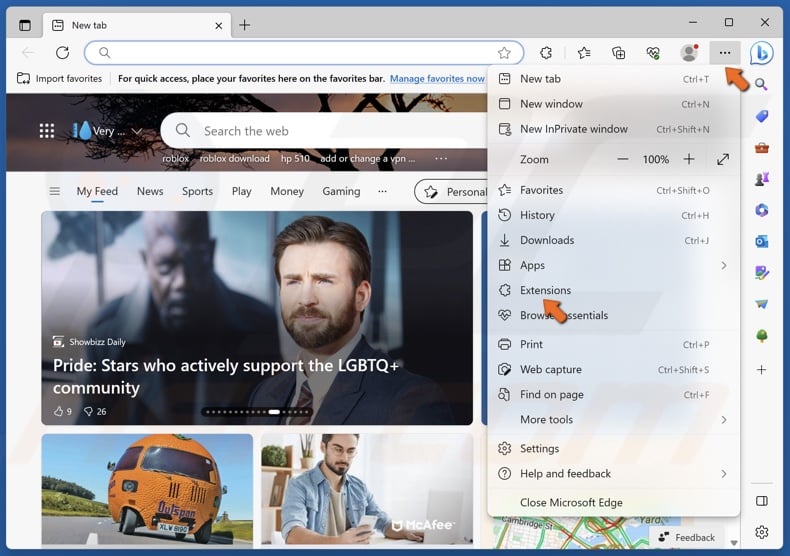Select New tab menu item

[614, 79]
